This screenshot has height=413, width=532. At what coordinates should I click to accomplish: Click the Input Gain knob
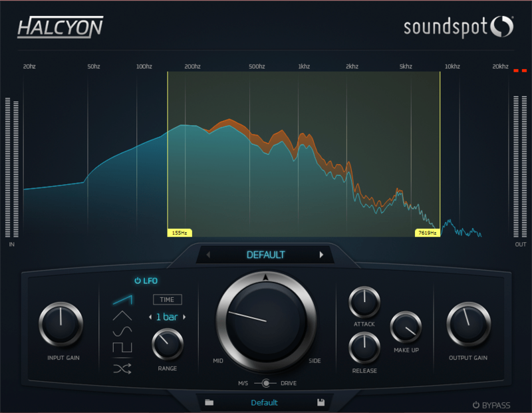click(x=61, y=324)
